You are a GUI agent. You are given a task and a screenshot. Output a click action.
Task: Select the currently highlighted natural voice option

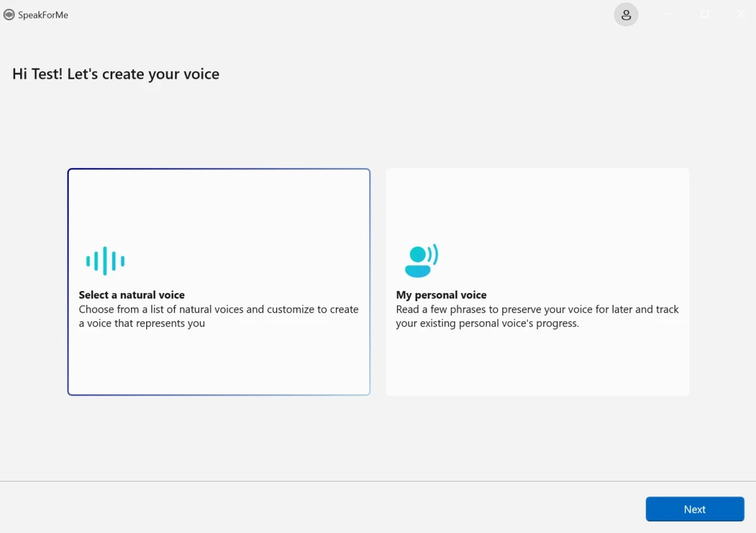coord(219,282)
